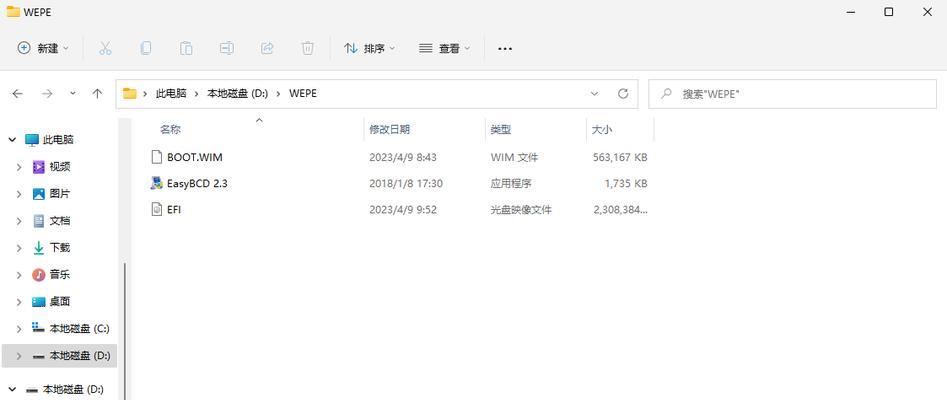947x400 pixels.
Task: Open 下载 in the navigation pane
Action: (x=60, y=248)
